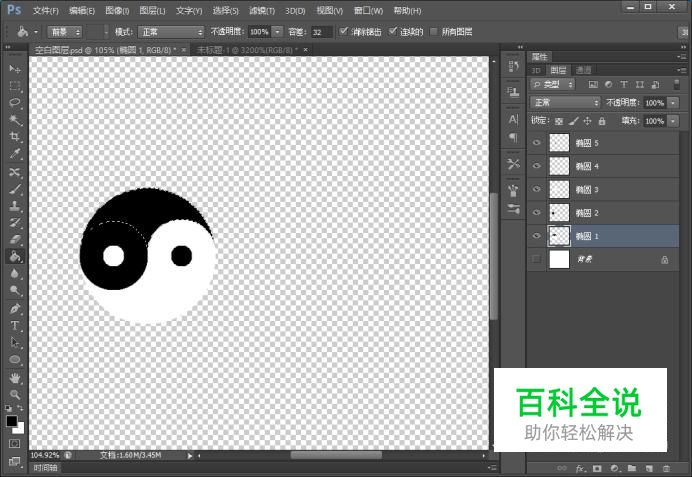
Task: Lock transparent pixels of layer
Action: (559, 121)
